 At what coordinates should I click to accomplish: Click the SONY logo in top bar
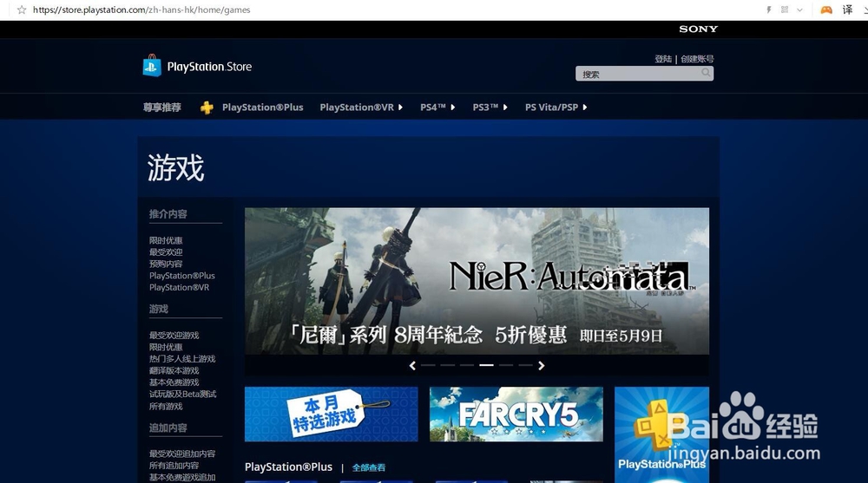point(698,29)
